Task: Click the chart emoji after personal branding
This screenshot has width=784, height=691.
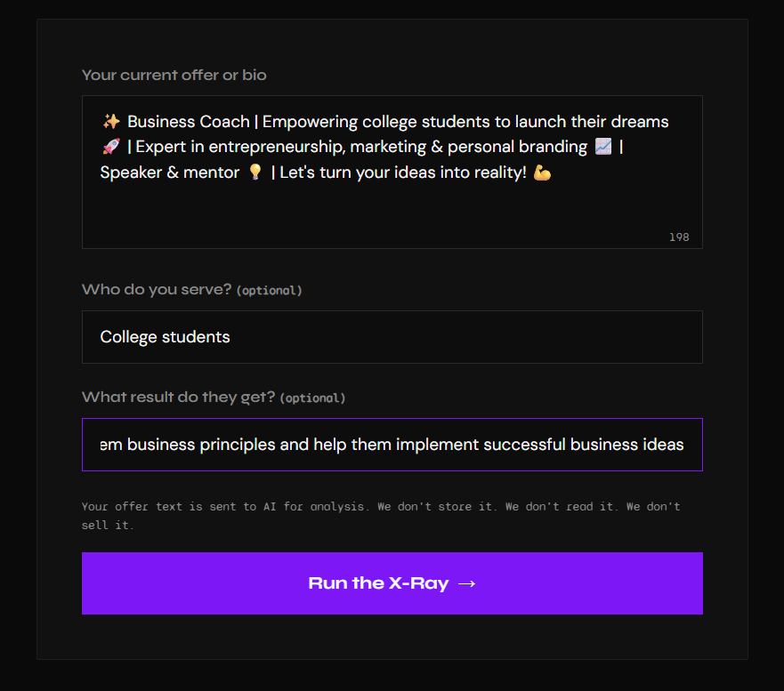Action: pyautogui.click(x=603, y=147)
